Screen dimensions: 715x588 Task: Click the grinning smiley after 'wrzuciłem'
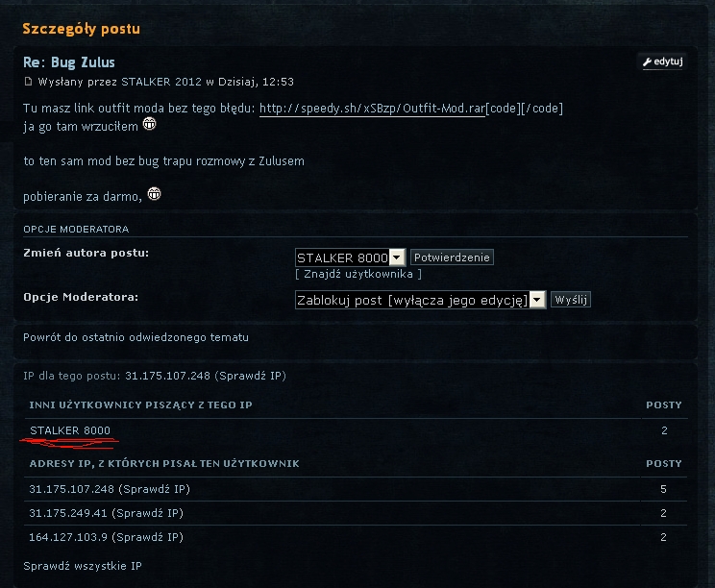pos(150,124)
